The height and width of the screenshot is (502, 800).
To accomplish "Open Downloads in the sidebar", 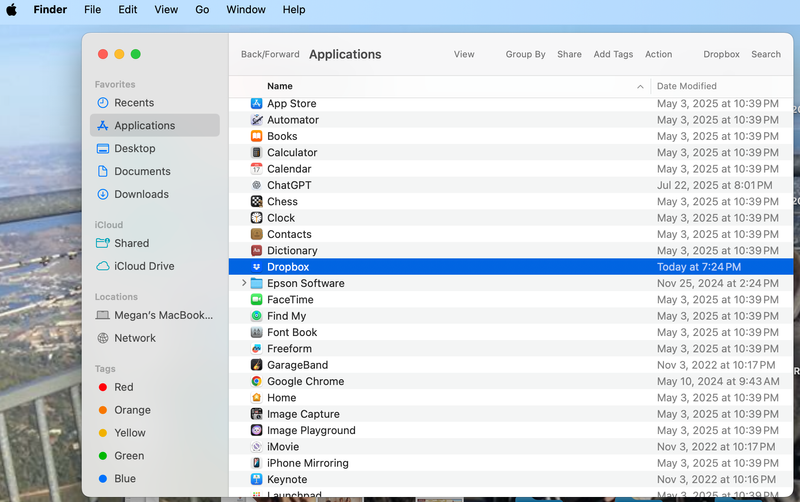I will click(141, 194).
